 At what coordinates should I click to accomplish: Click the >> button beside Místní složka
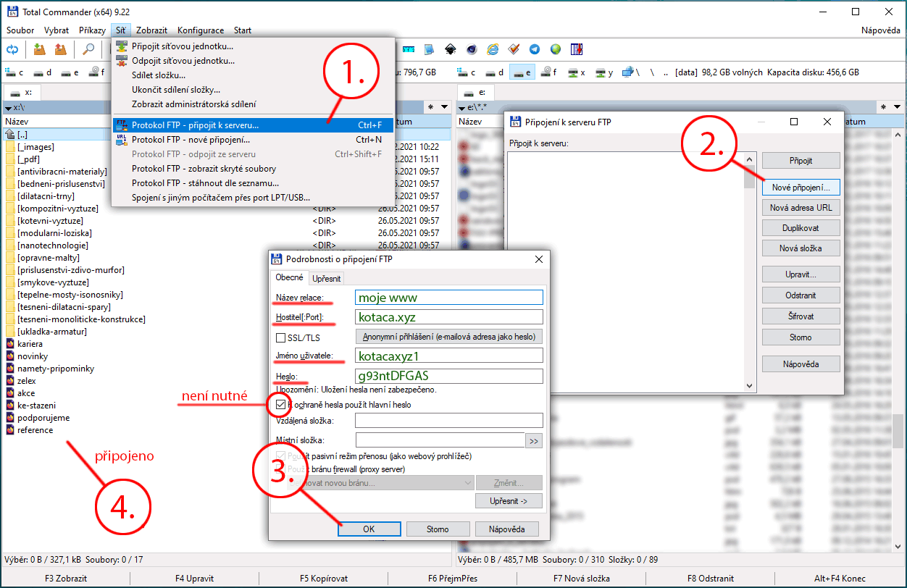pyautogui.click(x=535, y=440)
